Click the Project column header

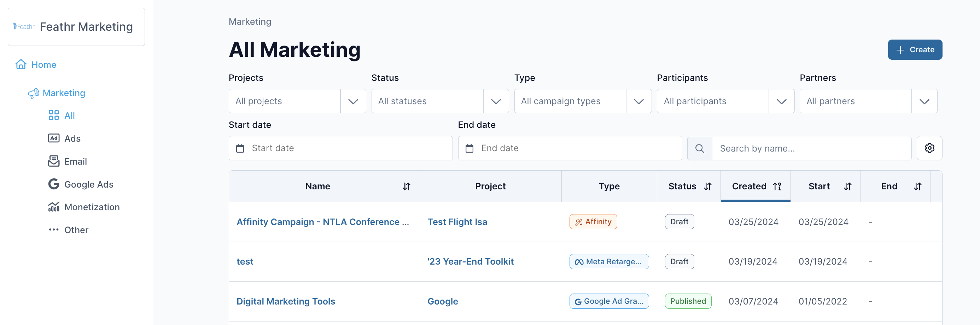click(490, 186)
